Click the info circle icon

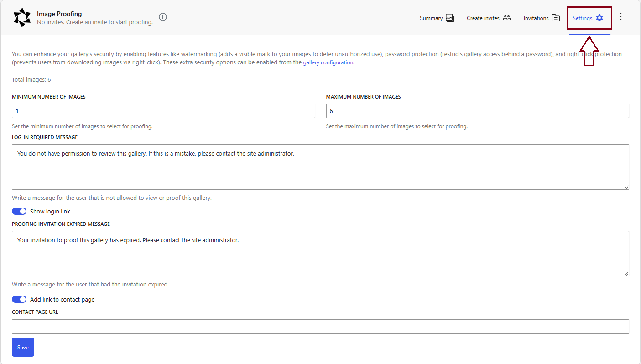pyautogui.click(x=163, y=17)
